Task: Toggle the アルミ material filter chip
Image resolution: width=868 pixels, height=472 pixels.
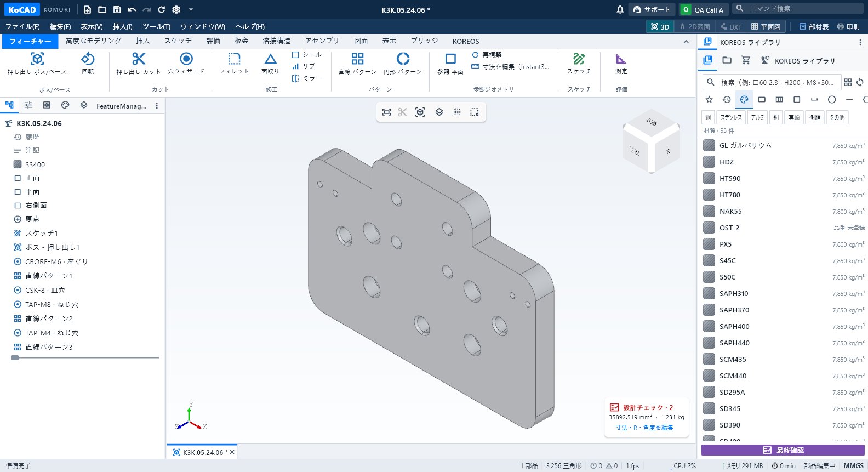Action: click(757, 117)
